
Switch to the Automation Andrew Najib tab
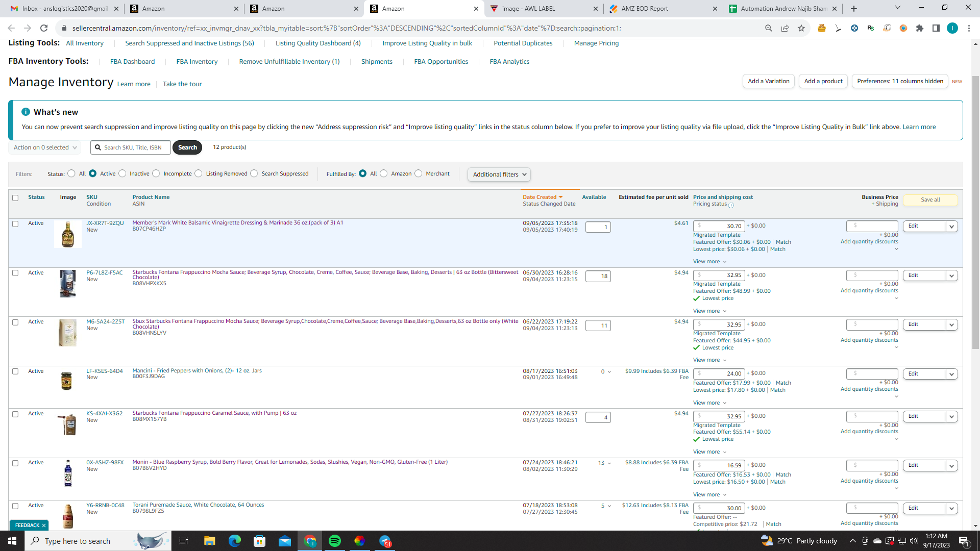(x=782, y=9)
